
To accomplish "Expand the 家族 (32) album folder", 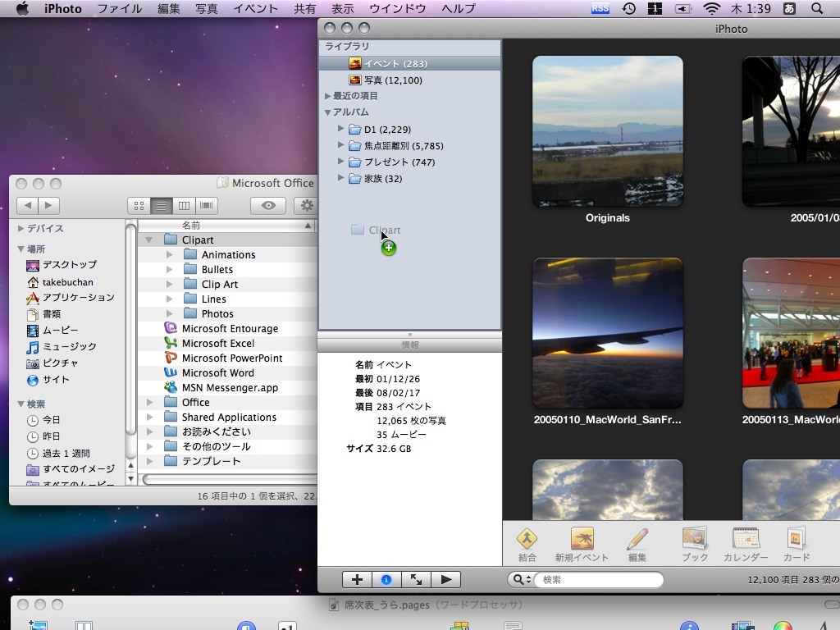I will tap(340, 178).
